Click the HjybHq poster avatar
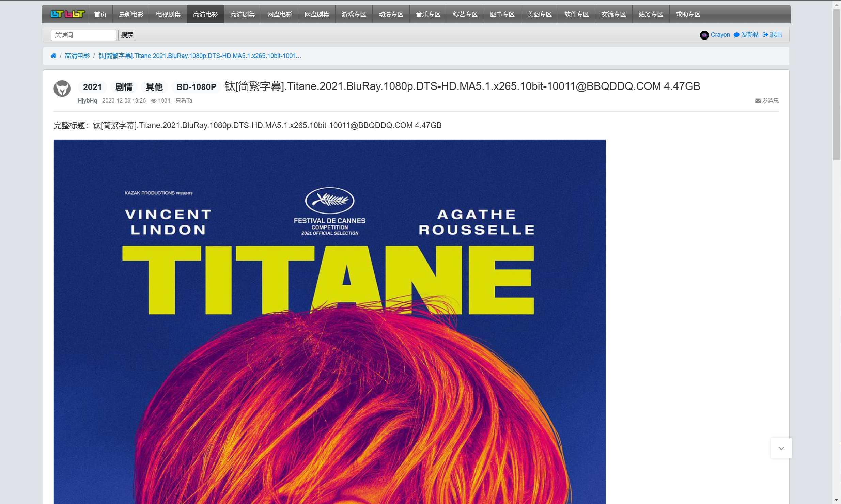Image resolution: width=841 pixels, height=504 pixels. click(62, 89)
